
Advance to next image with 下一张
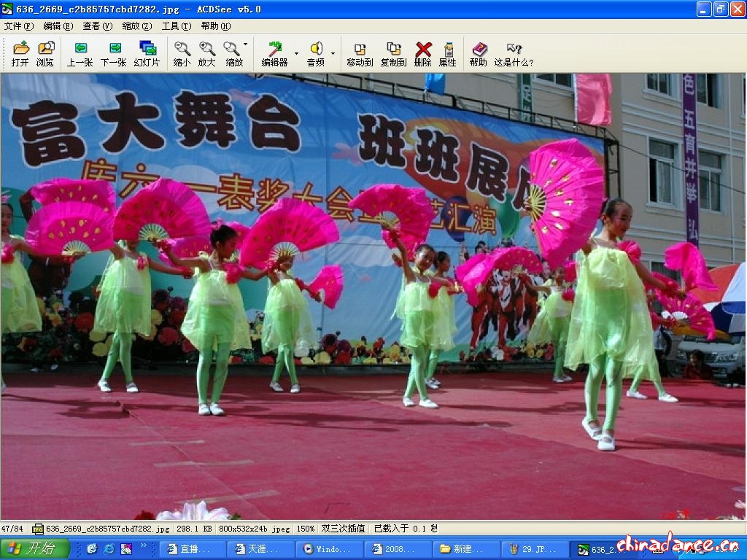(113, 53)
